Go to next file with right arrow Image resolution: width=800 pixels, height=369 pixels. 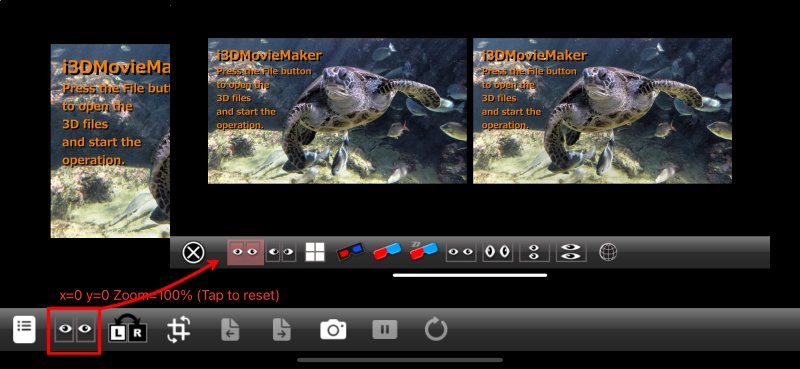tap(282, 330)
